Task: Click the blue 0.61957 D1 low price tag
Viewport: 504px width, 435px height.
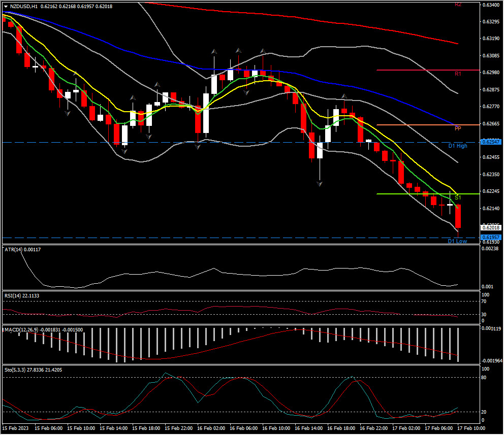Action: click(491, 238)
